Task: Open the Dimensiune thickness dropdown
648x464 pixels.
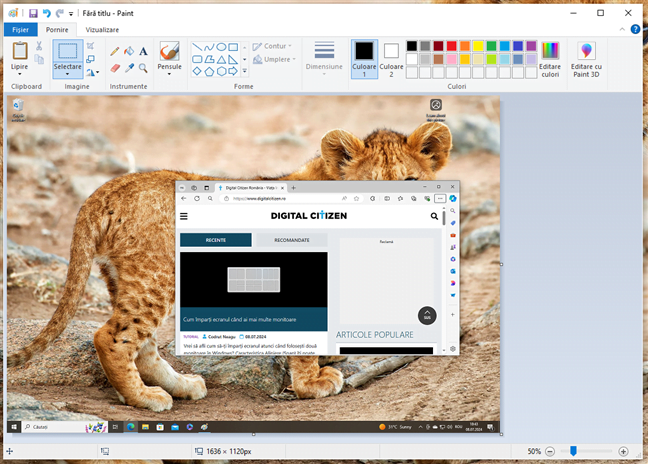Action: (324, 59)
